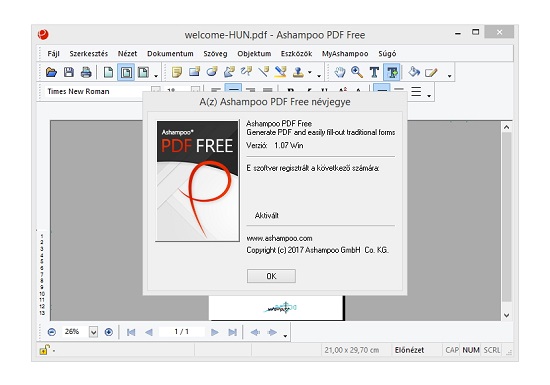Image resolution: width=550 pixels, height=385 pixels.
Task: Go to the first page
Action: pyautogui.click(x=131, y=332)
